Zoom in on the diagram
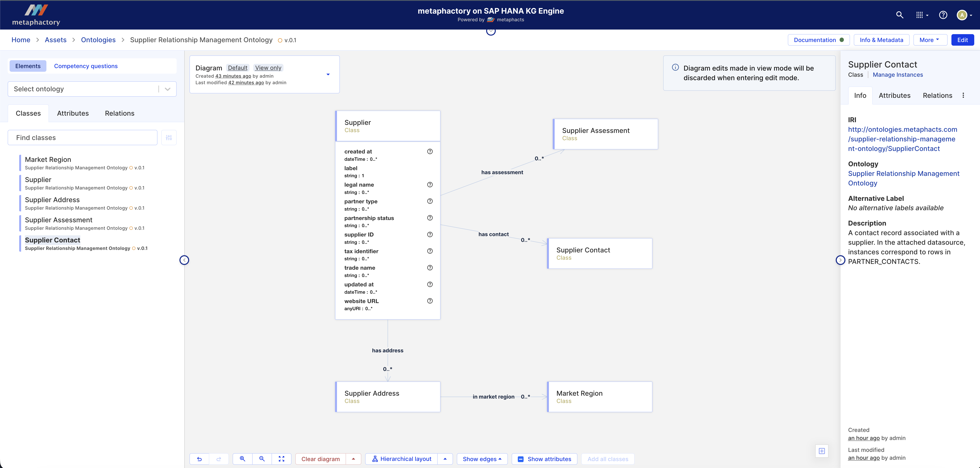 point(242,459)
